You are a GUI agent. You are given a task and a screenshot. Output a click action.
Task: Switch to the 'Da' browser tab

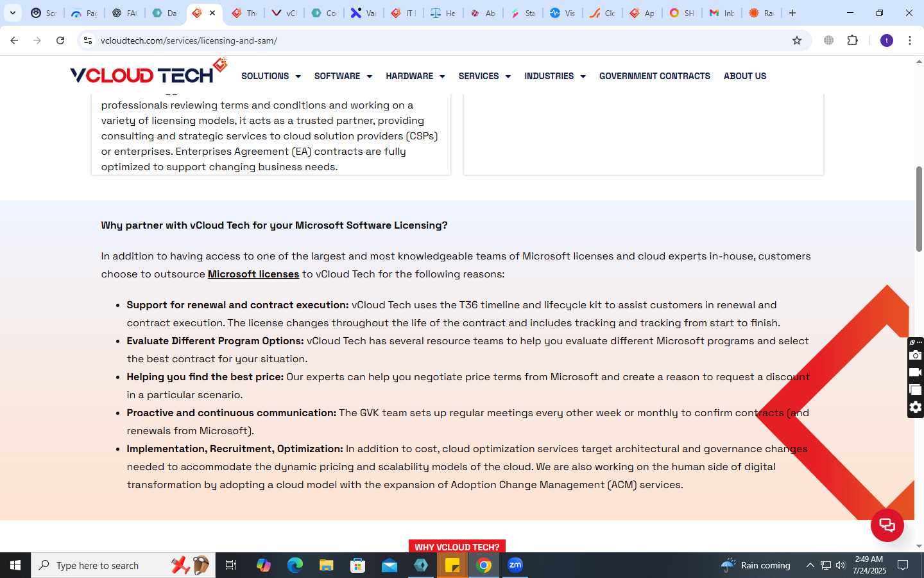tap(164, 13)
